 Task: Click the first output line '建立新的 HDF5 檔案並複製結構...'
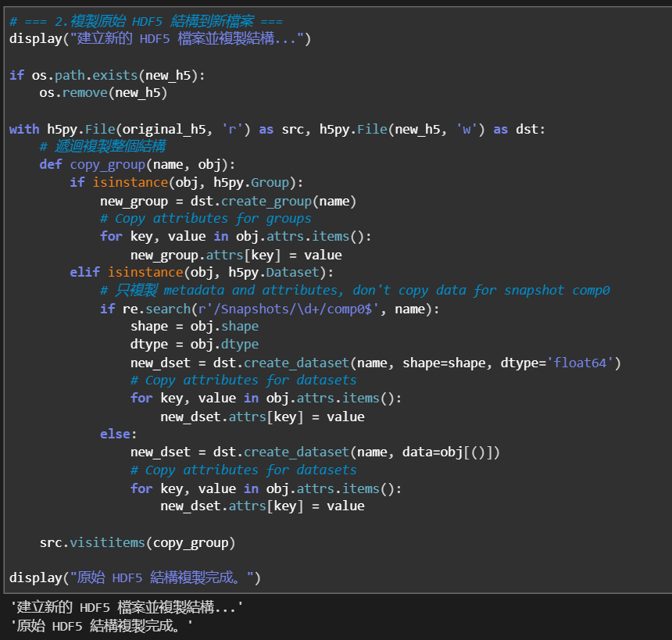[126, 607]
